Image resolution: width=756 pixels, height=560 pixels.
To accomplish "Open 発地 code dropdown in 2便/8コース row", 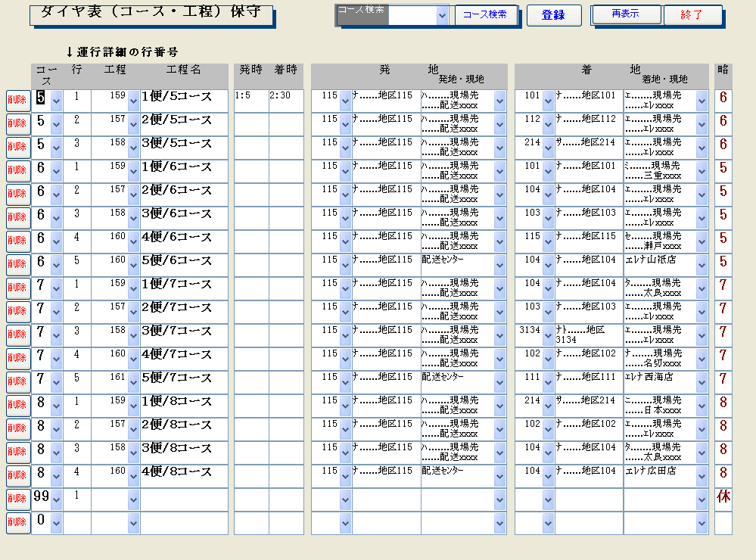I will [346, 430].
